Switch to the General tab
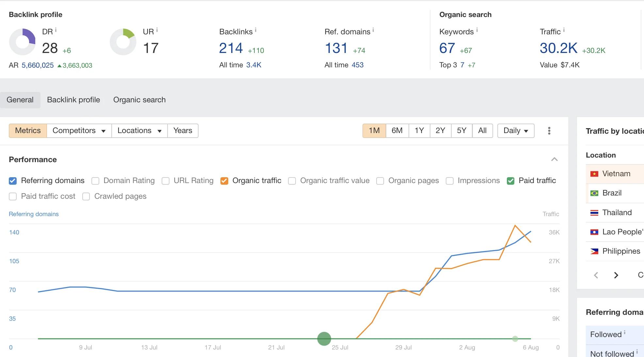Screen dimensions: 644x357 pos(20,100)
